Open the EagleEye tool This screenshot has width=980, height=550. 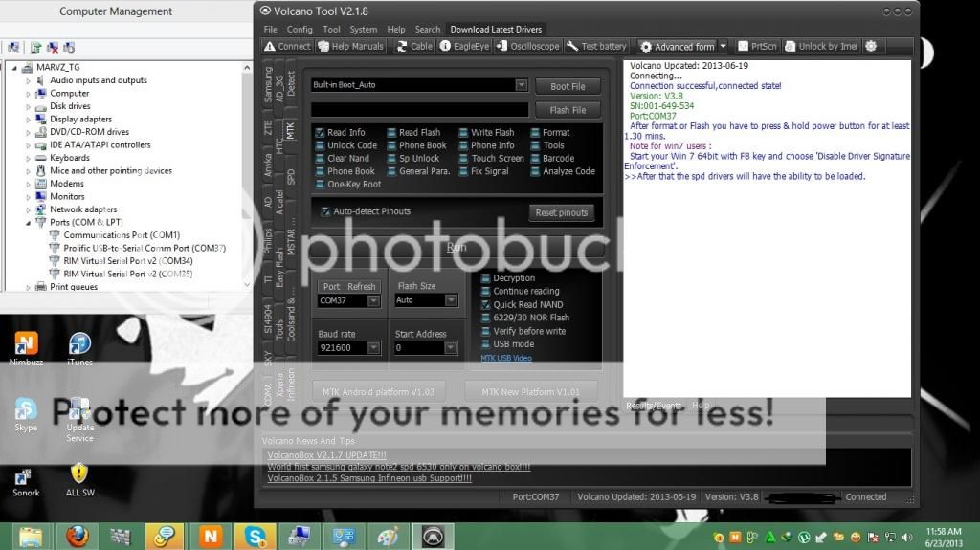click(x=464, y=46)
